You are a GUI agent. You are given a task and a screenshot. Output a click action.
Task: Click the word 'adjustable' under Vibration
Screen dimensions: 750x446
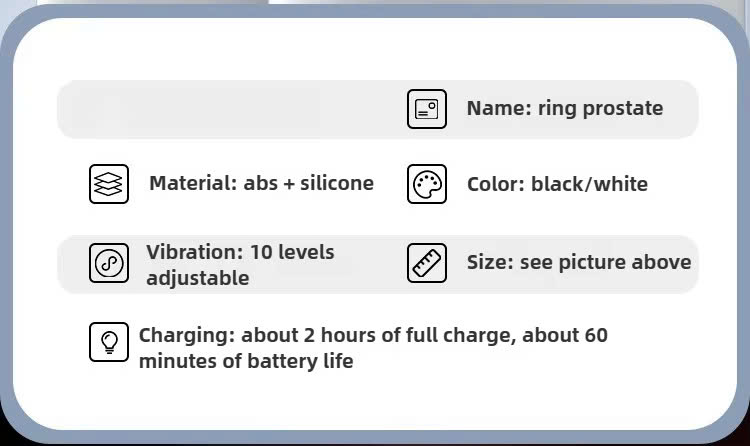[197, 278]
